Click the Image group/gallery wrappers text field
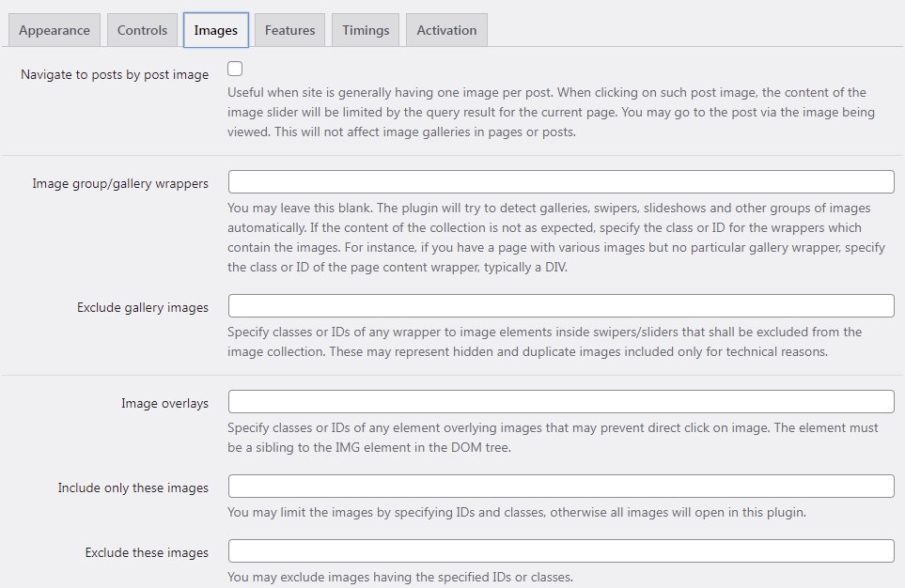 [561, 182]
